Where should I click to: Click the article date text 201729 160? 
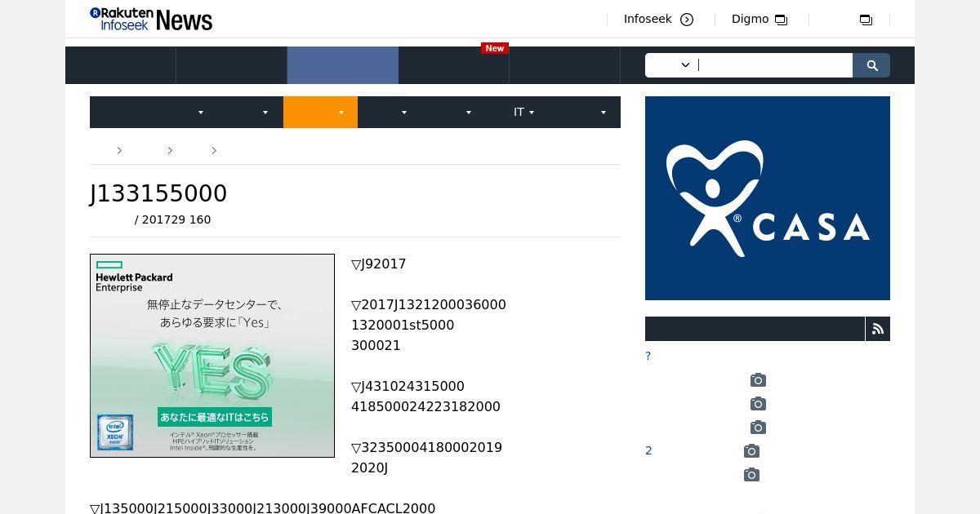(176, 219)
